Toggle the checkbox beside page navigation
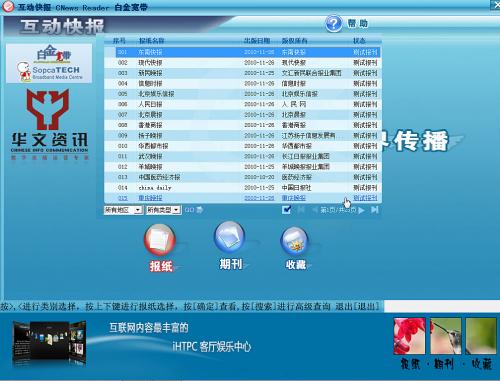The image size is (500, 381). click(286, 210)
